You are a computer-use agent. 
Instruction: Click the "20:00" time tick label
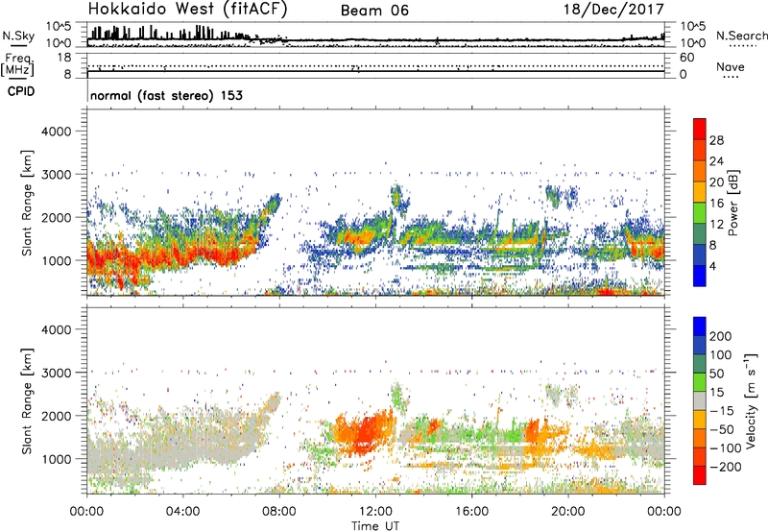568,512
